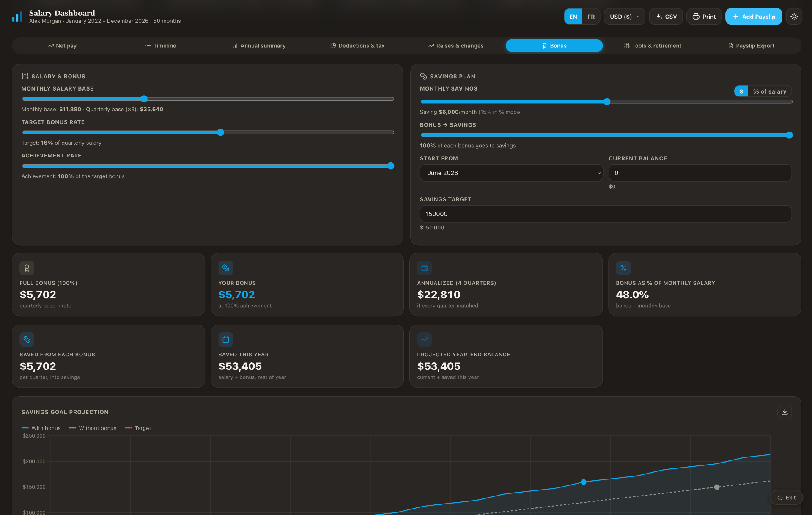Image resolution: width=812 pixels, height=515 pixels.
Task: Switch to the Raises & changes tab
Action: point(455,46)
